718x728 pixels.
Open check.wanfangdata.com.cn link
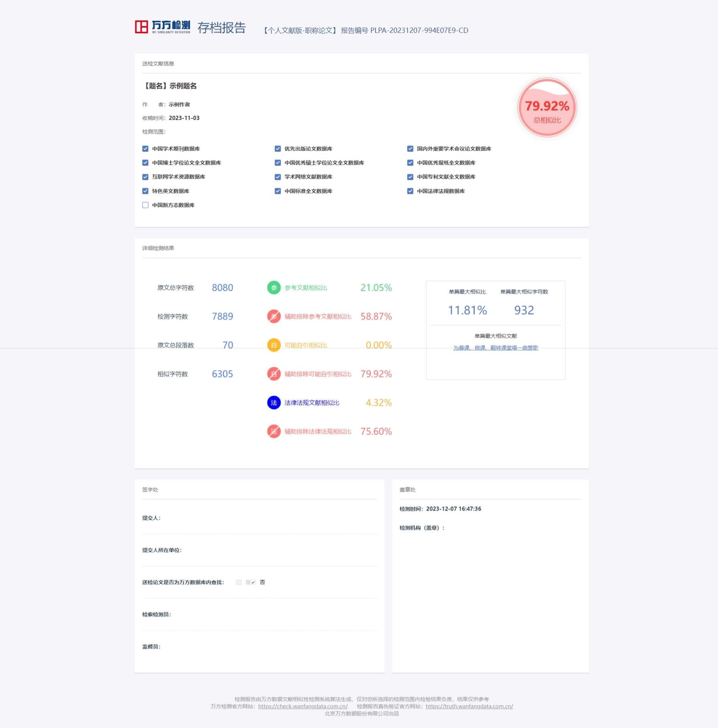click(303, 706)
